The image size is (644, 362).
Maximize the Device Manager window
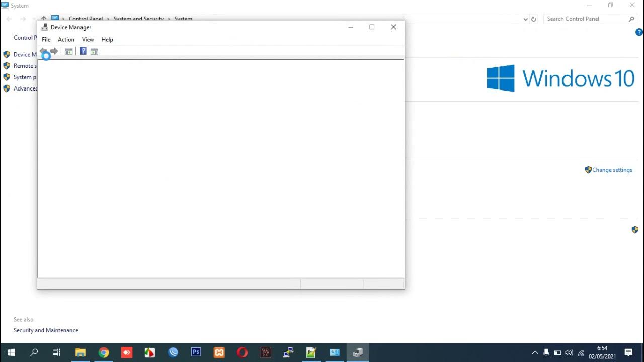click(x=372, y=27)
